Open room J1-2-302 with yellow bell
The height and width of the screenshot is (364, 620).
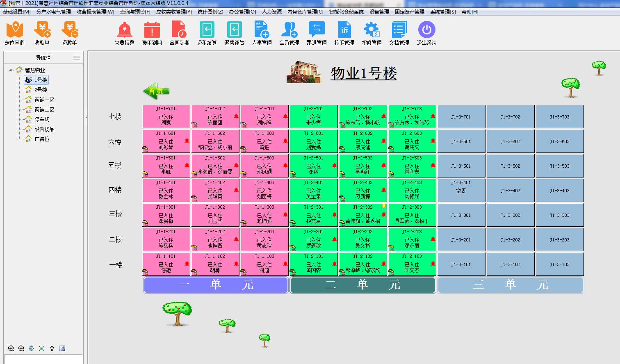pos(363,215)
